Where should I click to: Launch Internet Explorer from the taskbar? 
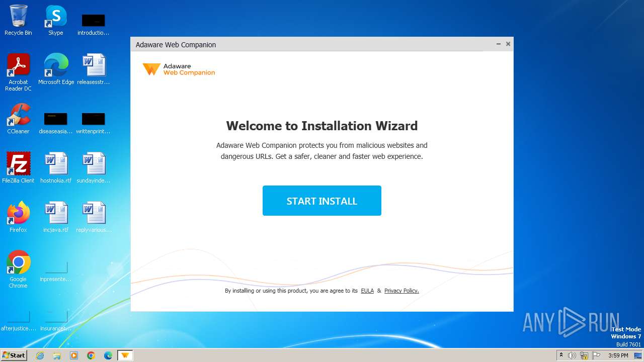(40, 355)
